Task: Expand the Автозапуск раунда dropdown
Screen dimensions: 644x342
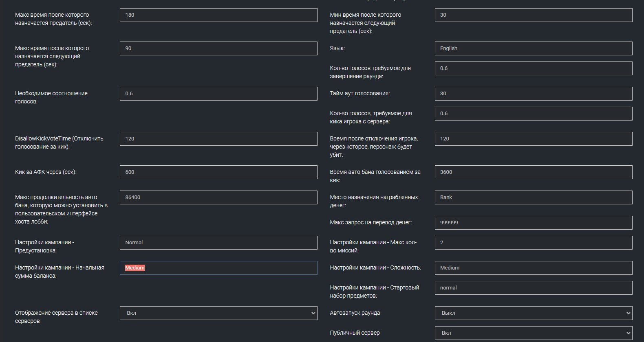Action: [533, 313]
